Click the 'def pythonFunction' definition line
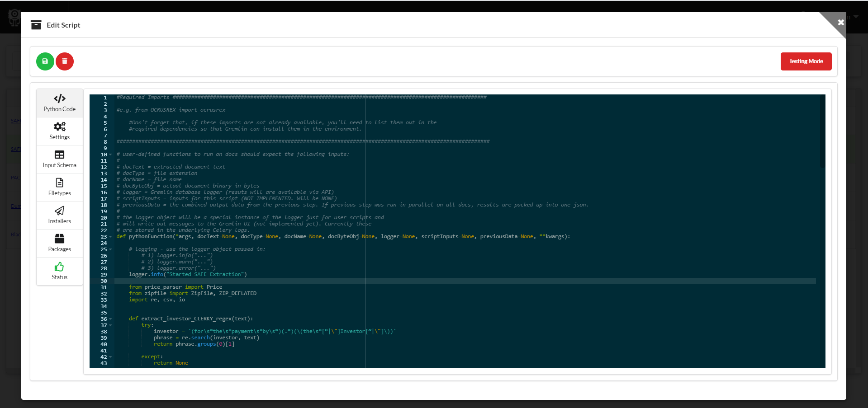Image resolution: width=868 pixels, height=408 pixels. pos(343,237)
